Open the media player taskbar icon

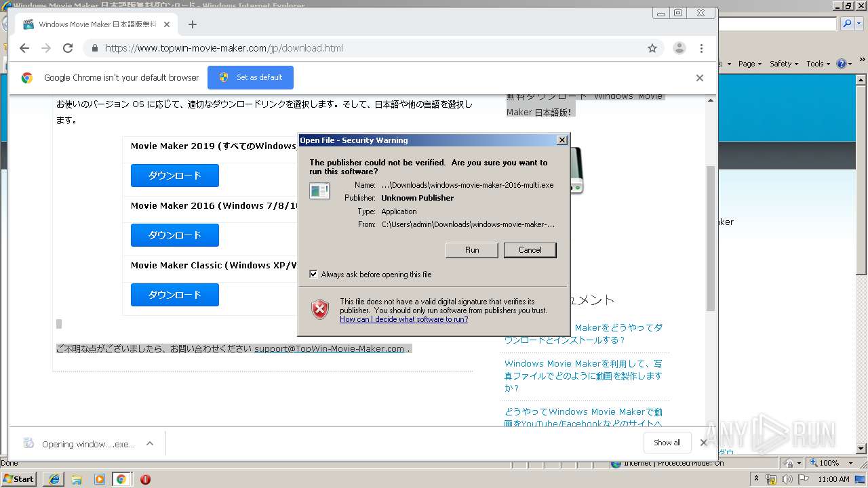click(x=100, y=479)
